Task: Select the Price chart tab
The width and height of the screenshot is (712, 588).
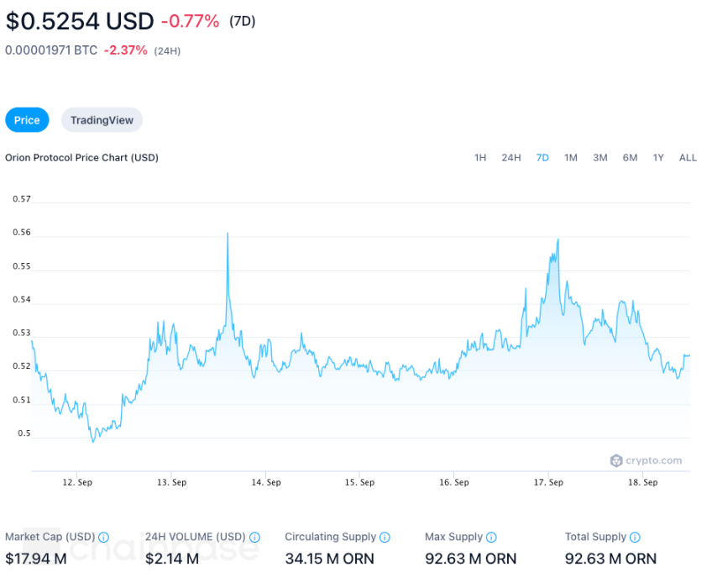Action: [27, 120]
